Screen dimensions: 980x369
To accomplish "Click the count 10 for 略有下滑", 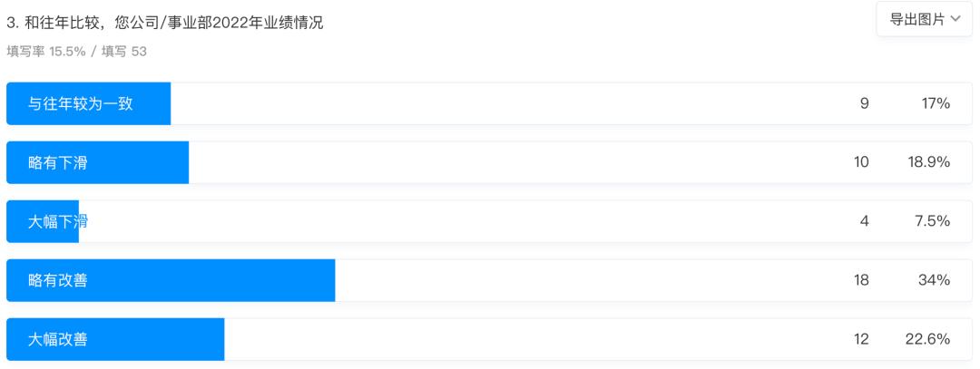I will click(x=860, y=162).
